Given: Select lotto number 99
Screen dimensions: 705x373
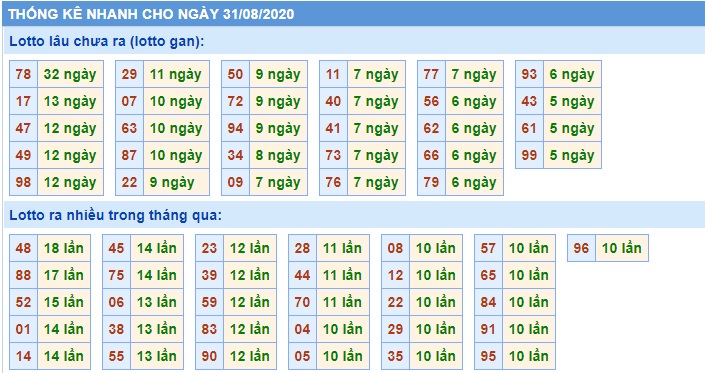Looking at the screenshot, I should 530,155.
